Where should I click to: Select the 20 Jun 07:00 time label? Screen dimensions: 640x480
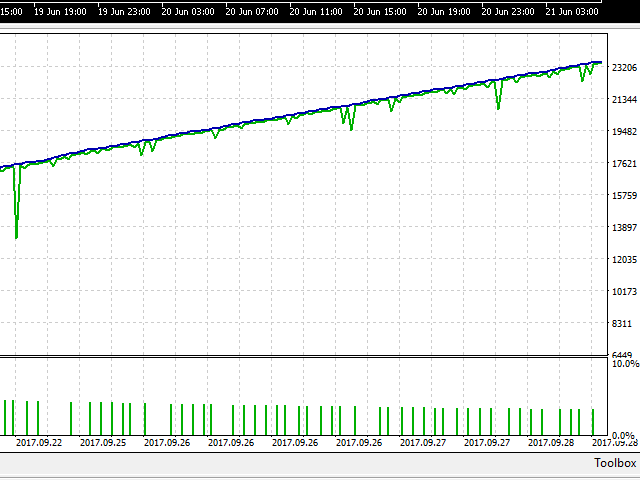(x=251, y=13)
